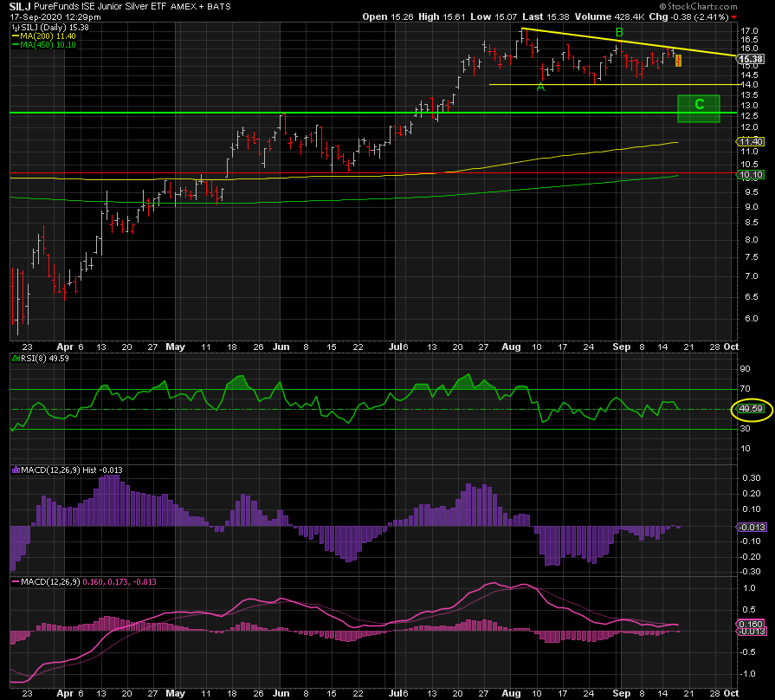This screenshot has width=775, height=700.
Task: Click the red down-arrow change indicator
Action: pos(734,17)
